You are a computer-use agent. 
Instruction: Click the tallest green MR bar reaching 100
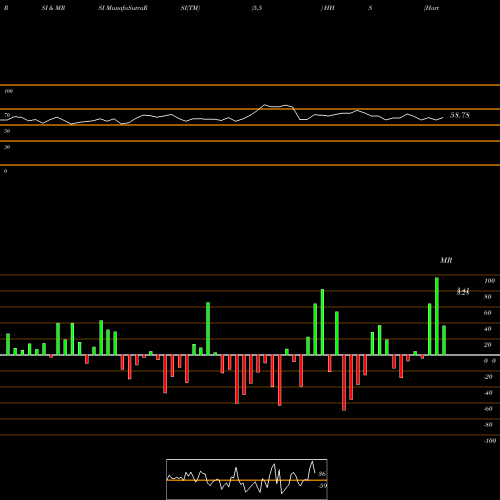(x=437, y=316)
